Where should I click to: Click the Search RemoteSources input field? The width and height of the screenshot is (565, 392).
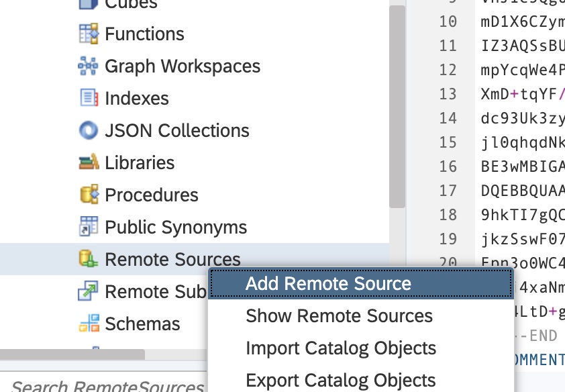click(x=107, y=386)
